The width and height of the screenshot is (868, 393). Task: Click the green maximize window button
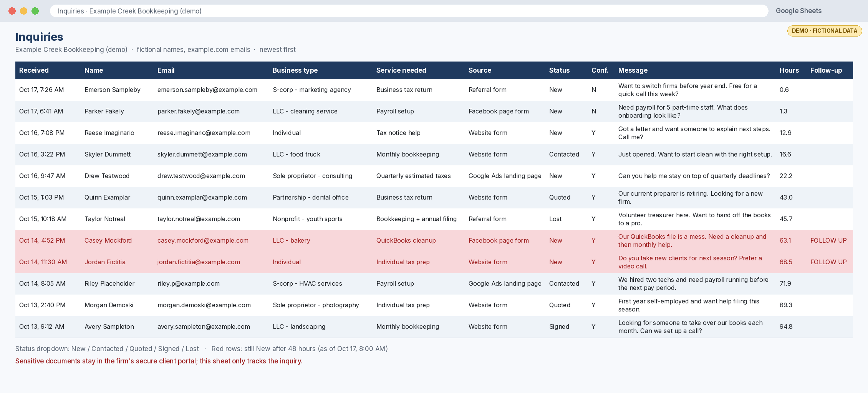(x=35, y=11)
